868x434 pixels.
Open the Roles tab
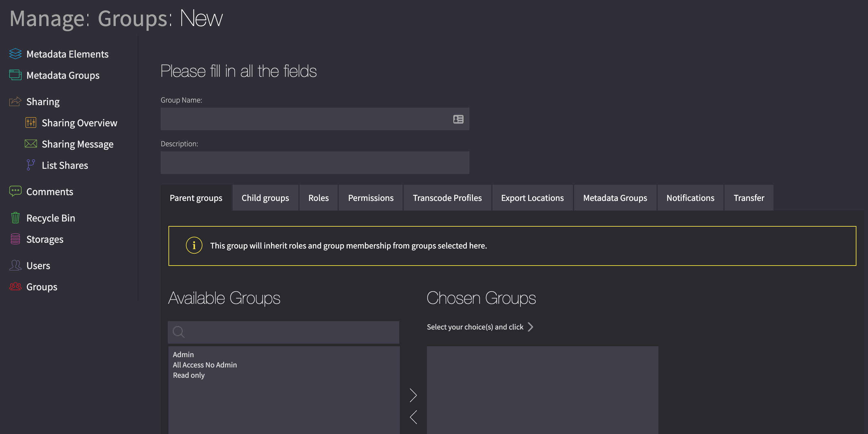coord(318,198)
